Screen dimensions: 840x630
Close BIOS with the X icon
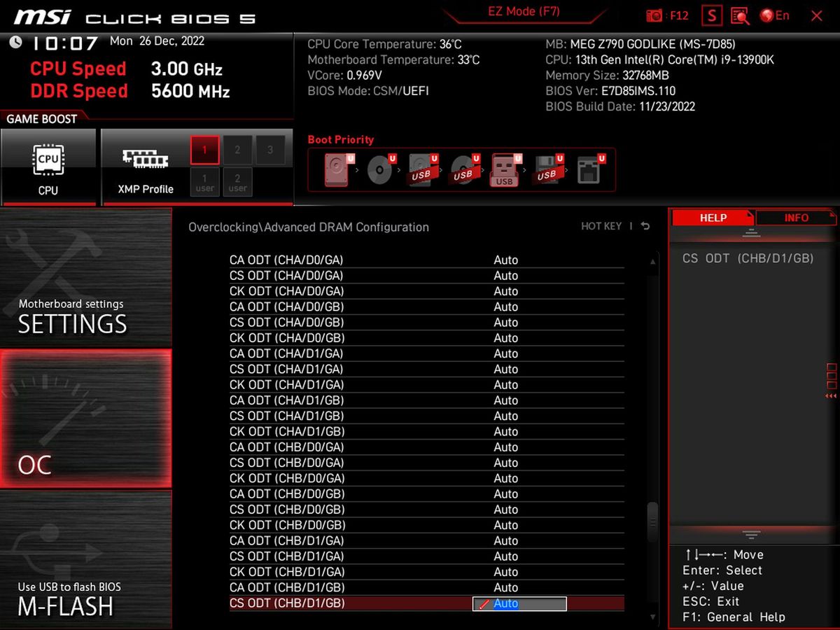pos(816,15)
